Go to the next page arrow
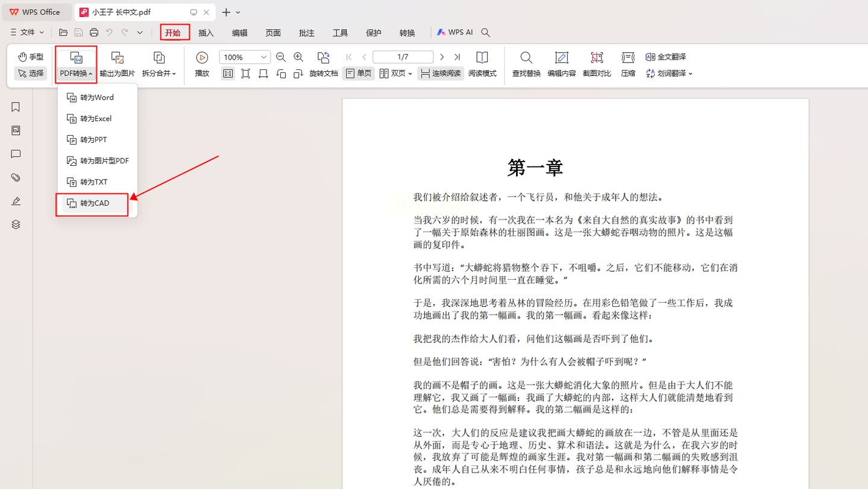This screenshot has width=868, height=489. click(x=442, y=57)
